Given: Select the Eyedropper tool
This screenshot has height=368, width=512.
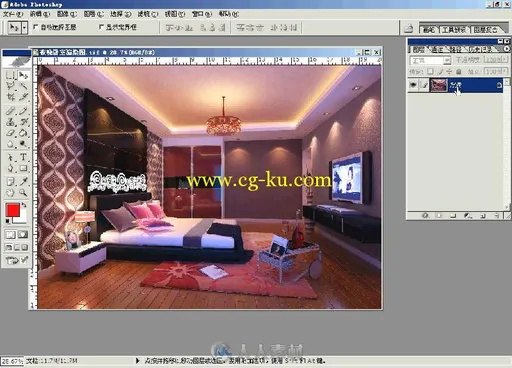Looking at the screenshot, I should tap(23, 182).
